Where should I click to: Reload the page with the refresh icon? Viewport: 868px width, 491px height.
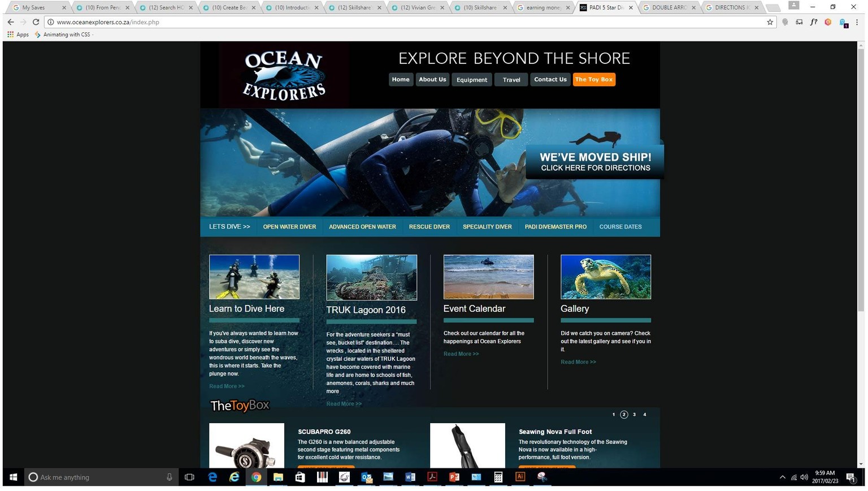36,22
